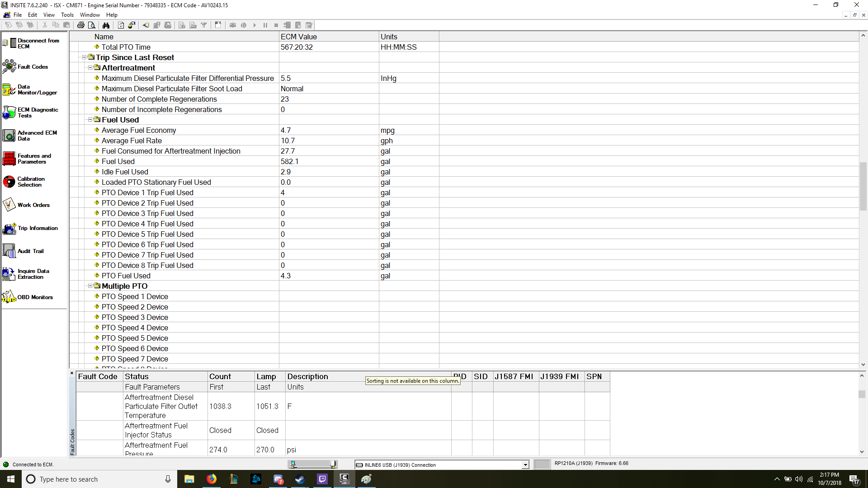Select Fuel Consumed for Aftertreatment Injection row
This screenshot has height=488, width=868.
click(464, 151)
